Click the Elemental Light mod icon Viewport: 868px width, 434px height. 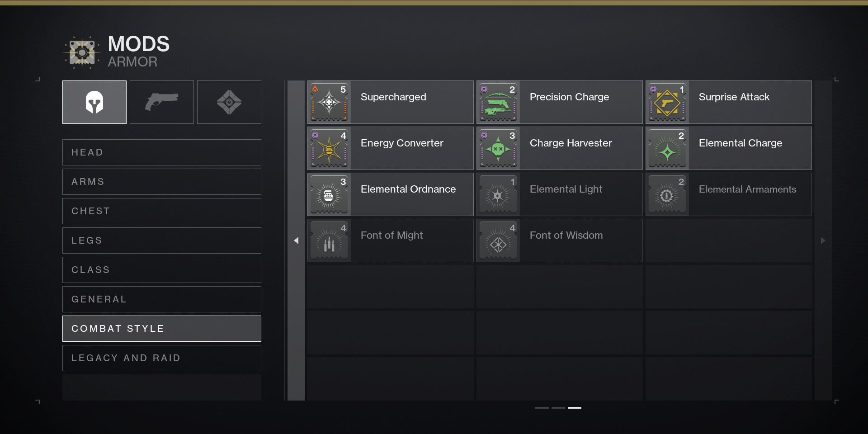(498, 194)
